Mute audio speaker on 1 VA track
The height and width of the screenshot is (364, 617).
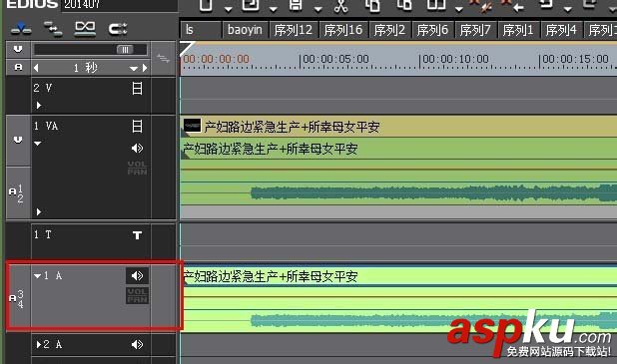coord(137,149)
